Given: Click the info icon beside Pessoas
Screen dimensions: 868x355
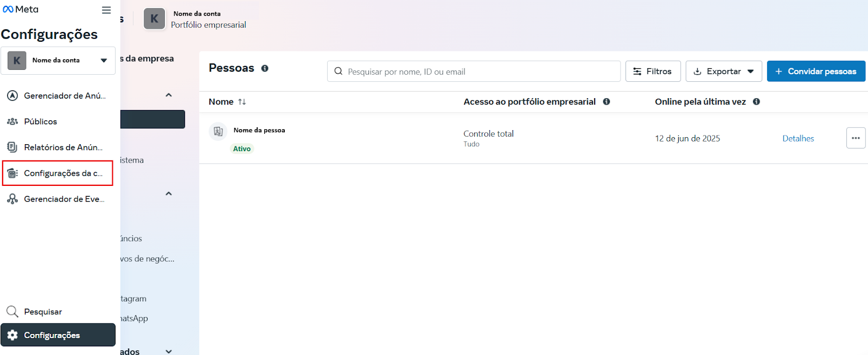Looking at the screenshot, I should tap(265, 68).
